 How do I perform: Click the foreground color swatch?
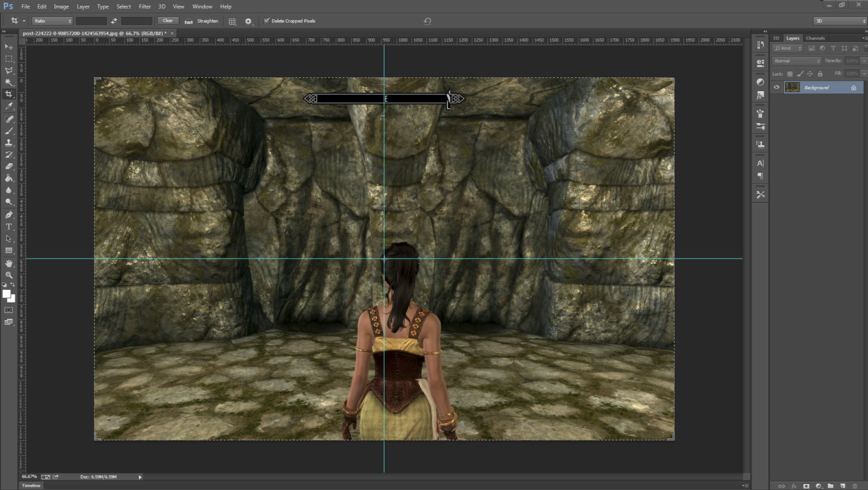tap(6, 294)
